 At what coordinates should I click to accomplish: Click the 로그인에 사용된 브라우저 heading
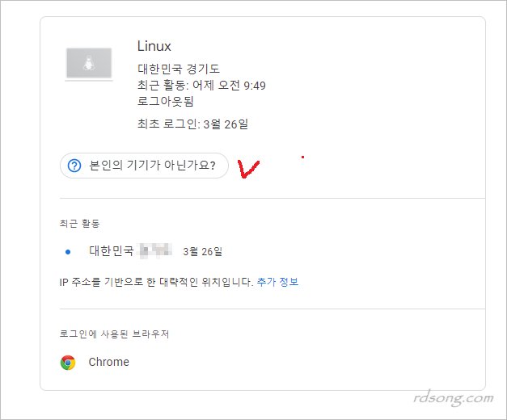pos(113,334)
